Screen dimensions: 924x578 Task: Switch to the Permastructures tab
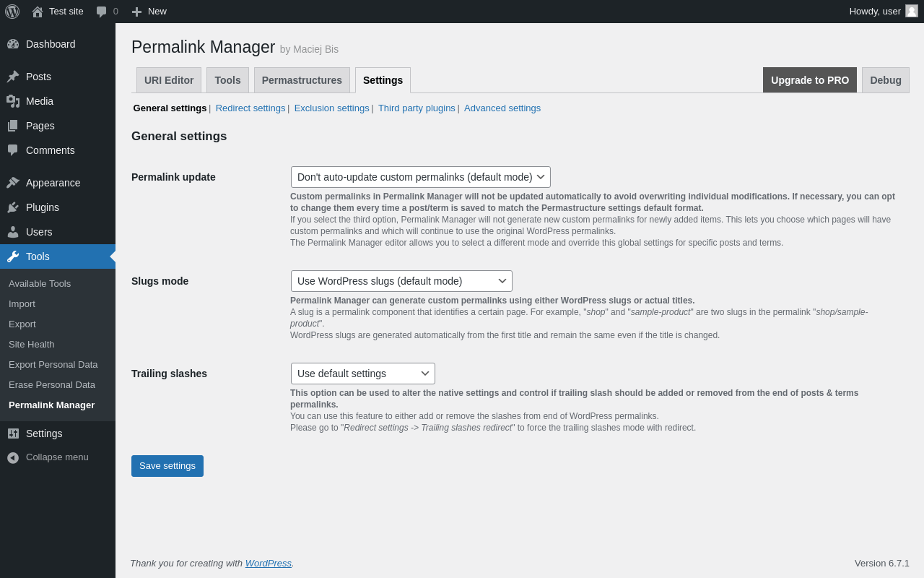click(x=302, y=80)
